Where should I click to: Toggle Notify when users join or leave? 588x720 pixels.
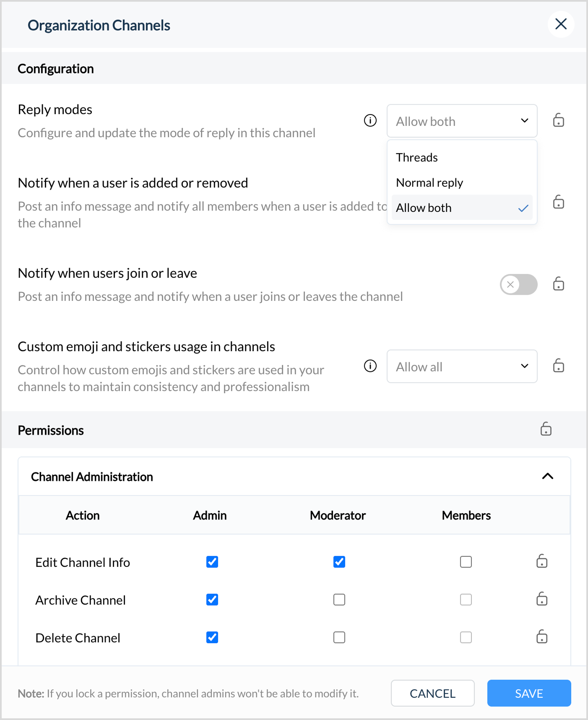coord(518,284)
